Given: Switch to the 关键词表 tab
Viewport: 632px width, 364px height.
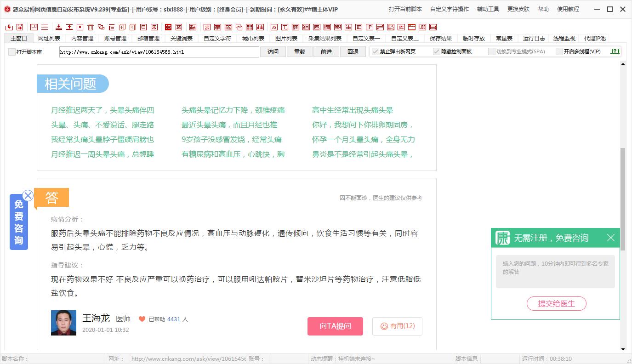Looking at the screenshot, I should [x=182, y=39].
